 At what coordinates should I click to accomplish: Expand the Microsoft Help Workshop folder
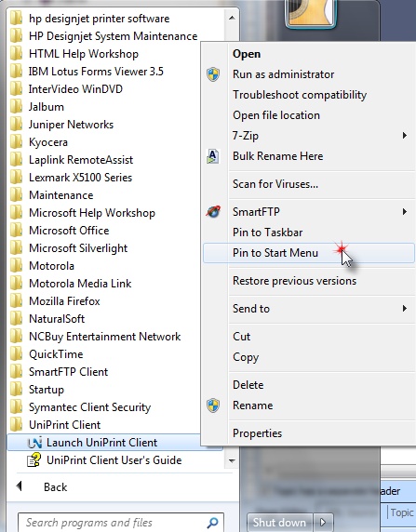click(x=92, y=213)
